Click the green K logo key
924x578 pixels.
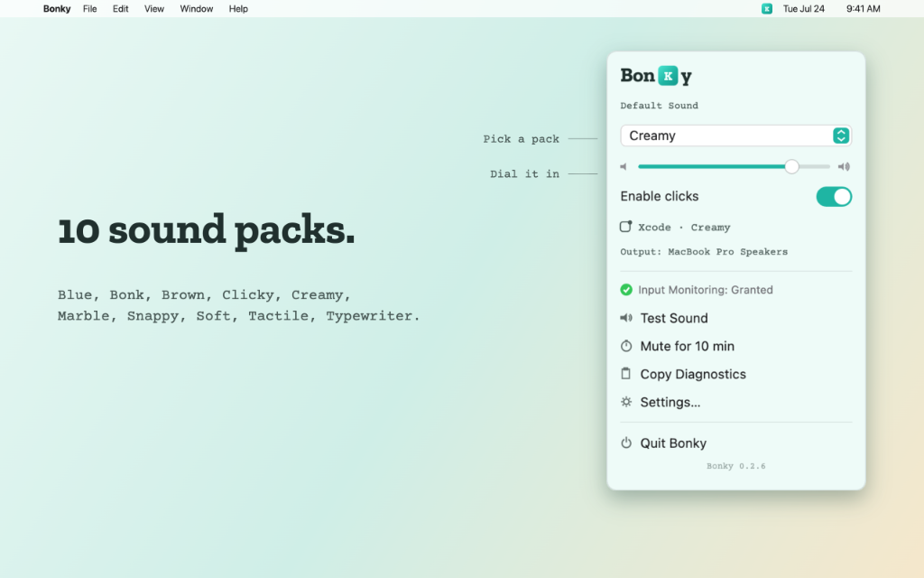pyautogui.click(x=668, y=76)
